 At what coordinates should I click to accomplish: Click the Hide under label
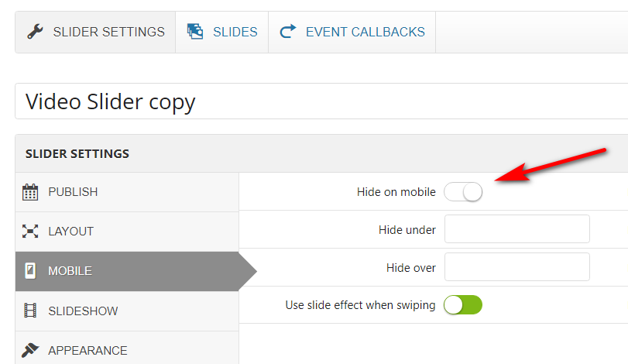tap(407, 230)
